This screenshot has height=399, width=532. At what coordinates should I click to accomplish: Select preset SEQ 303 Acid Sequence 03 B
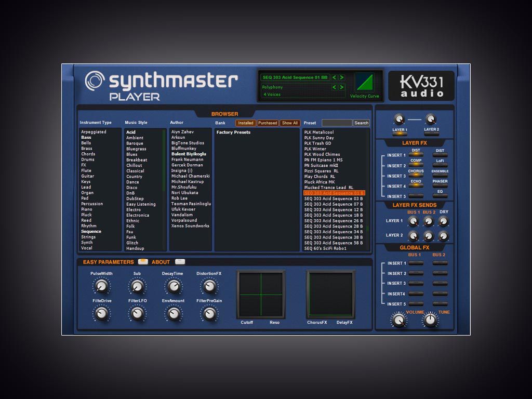point(334,198)
